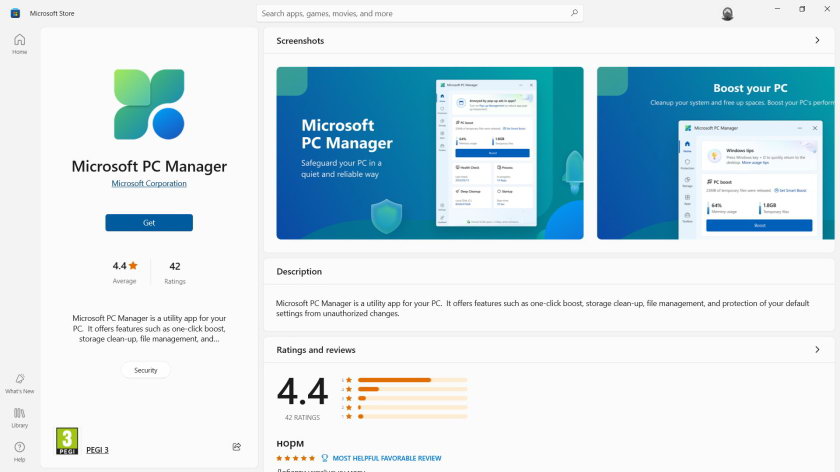Click the Screenshots section heading

click(x=300, y=41)
